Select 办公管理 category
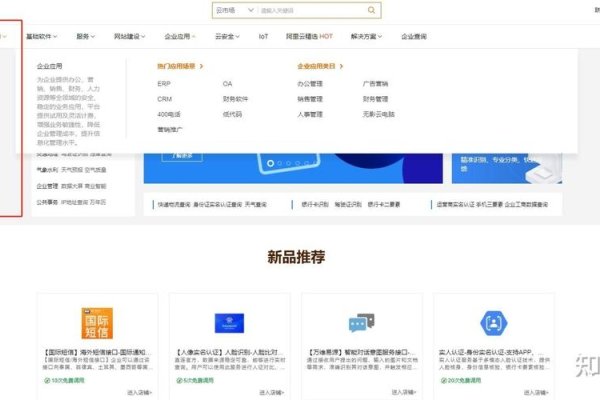Screen dimensions: 600x400 310,83
